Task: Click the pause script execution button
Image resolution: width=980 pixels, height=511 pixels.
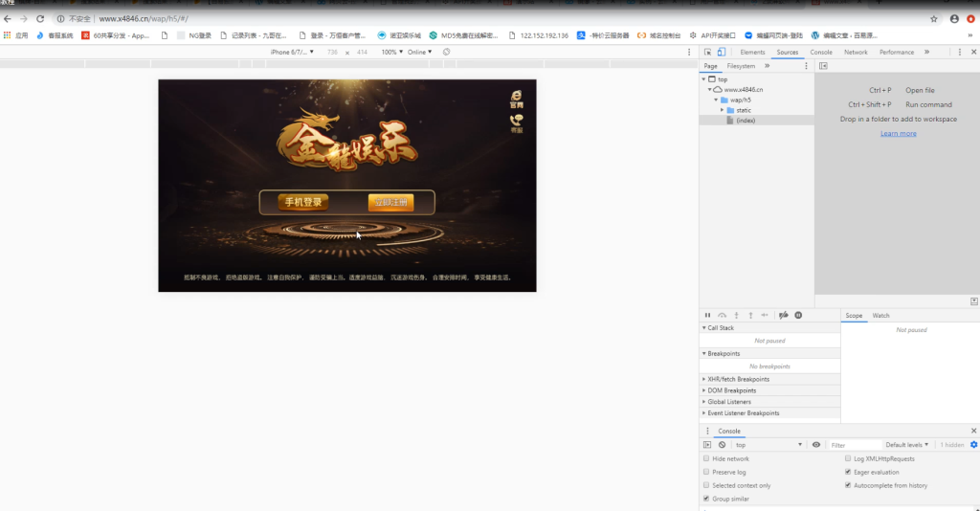Action: 707,316
